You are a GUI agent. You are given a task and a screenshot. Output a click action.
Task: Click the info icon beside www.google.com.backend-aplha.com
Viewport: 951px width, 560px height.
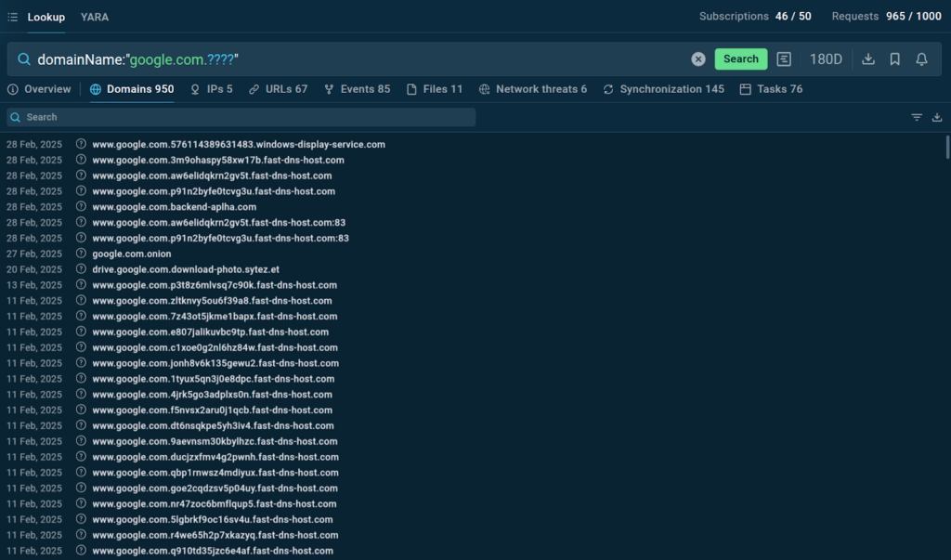[x=81, y=207]
